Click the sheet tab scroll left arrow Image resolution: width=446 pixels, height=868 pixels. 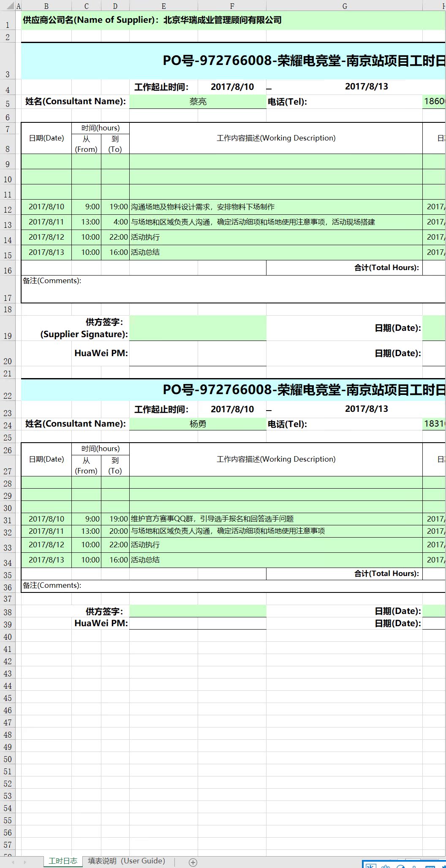coord(13,862)
